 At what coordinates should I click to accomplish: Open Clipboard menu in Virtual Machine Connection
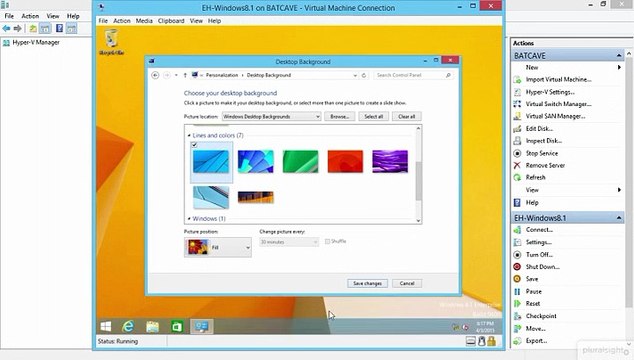(171, 21)
